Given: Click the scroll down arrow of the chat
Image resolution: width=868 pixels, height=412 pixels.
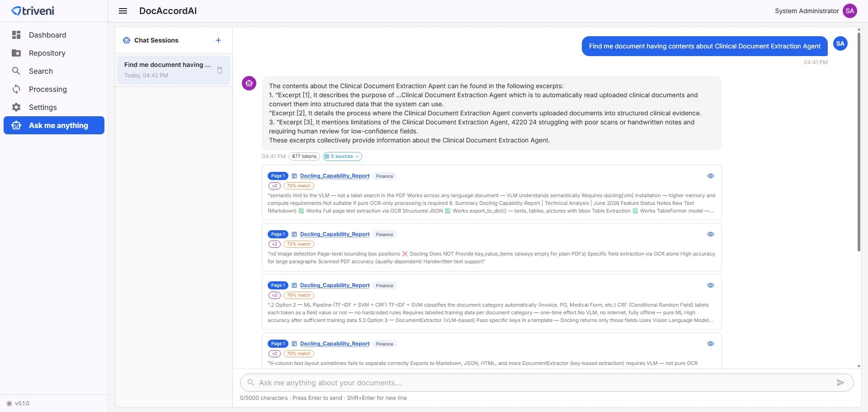Looking at the screenshot, I should click(859, 366).
